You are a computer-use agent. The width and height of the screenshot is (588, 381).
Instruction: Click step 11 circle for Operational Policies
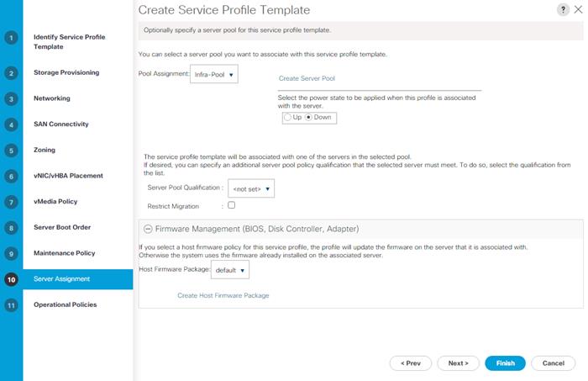[11, 305]
